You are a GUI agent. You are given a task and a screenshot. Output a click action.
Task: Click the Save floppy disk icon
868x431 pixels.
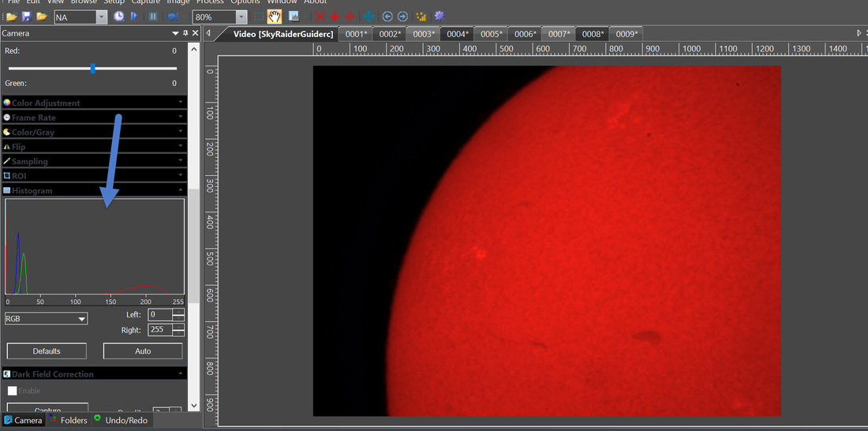click(x=26, y=17)
